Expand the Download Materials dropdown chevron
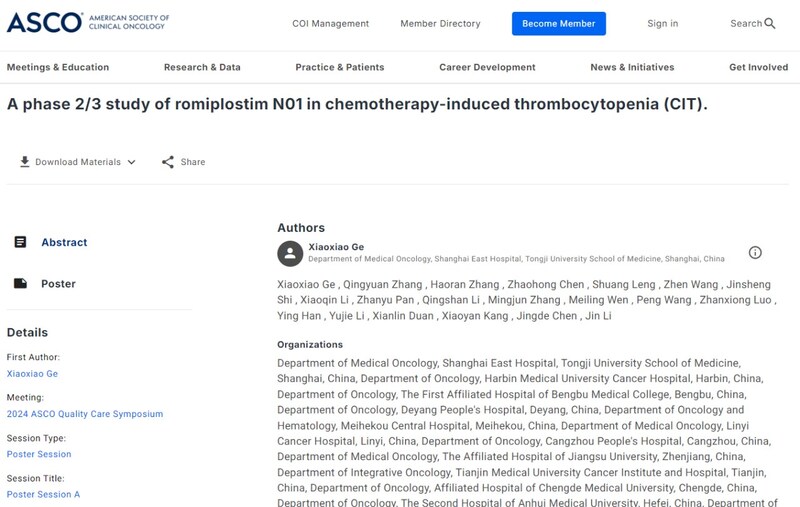The height and width of the screenshot is (507, 800). coord(132,162)
